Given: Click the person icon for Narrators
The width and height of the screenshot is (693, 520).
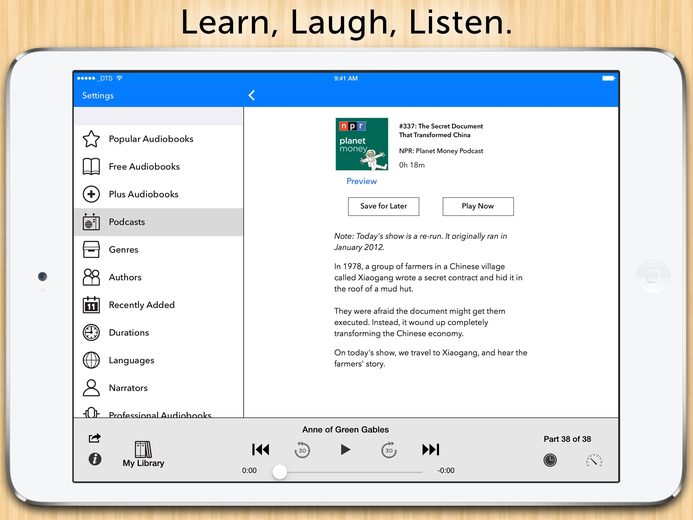Looking at the screenshot, I should pyautogui.click(x=91, y=388).
